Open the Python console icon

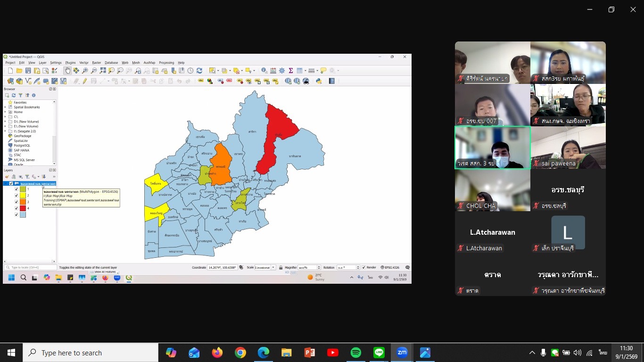319,81
